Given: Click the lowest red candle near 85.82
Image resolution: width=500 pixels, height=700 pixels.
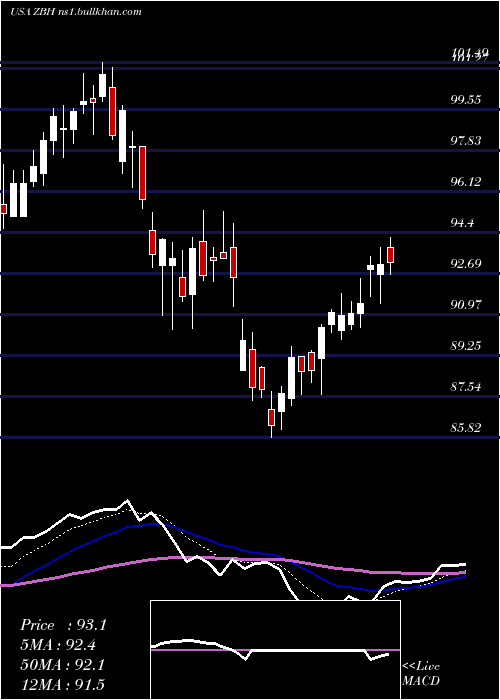Looking at the screenshot, I should click(x=271, y=417).
